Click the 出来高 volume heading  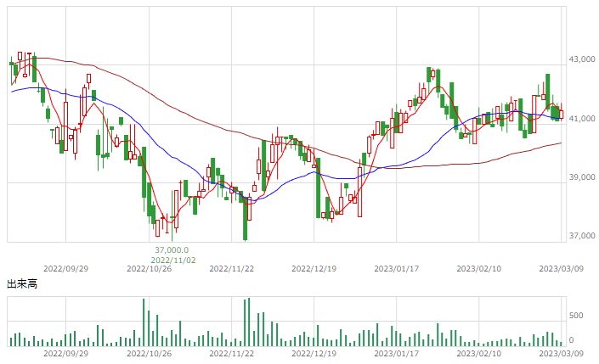22,284
